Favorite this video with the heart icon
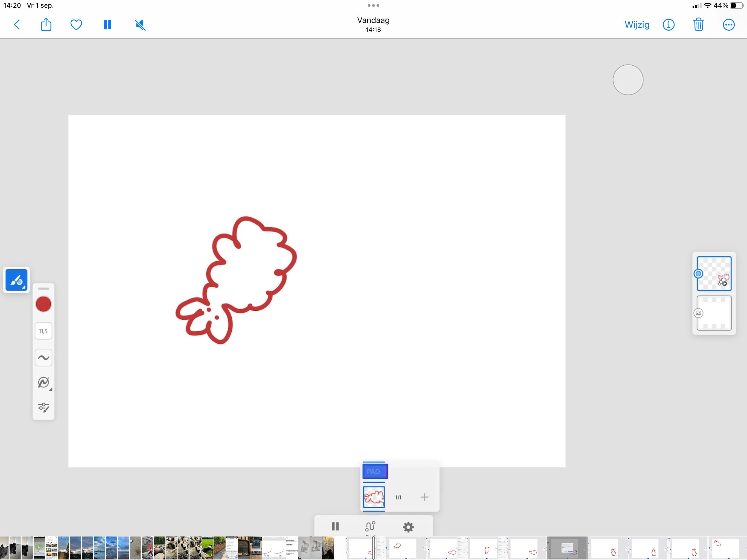Screen dimensions: 747x560 coord(76,25)
